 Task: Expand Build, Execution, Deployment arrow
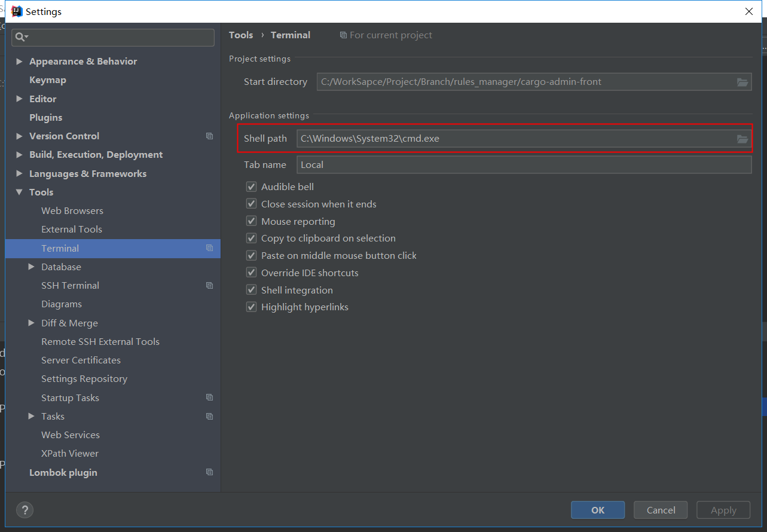[19, 155]
